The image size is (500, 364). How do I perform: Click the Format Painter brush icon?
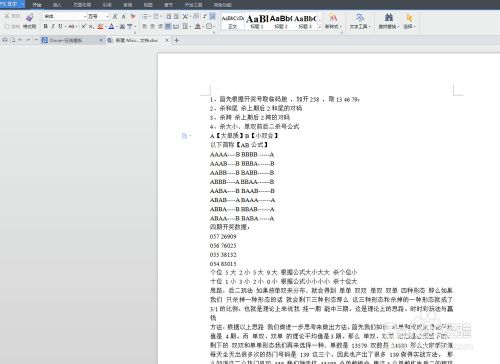tap(29, 17)
